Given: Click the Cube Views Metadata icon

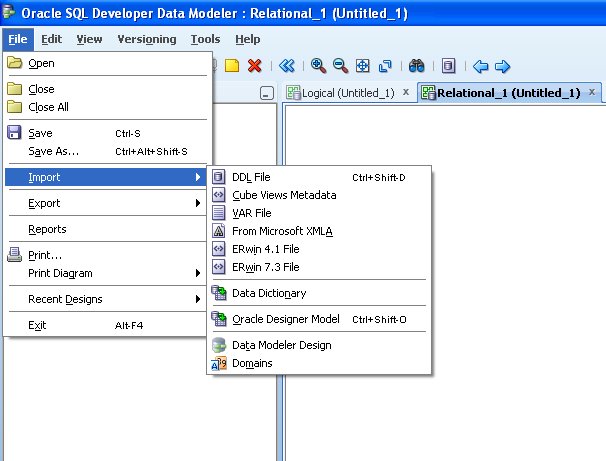Looking at the screenshot, I should coord(218,195).
